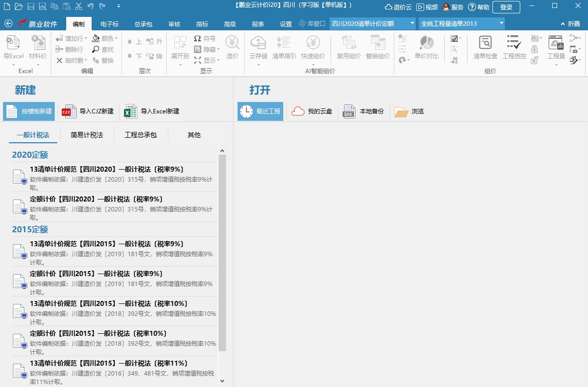Open the 工程质控 quality control tool
This screenshot has height=387, width=588.
[x=514, y=47]
